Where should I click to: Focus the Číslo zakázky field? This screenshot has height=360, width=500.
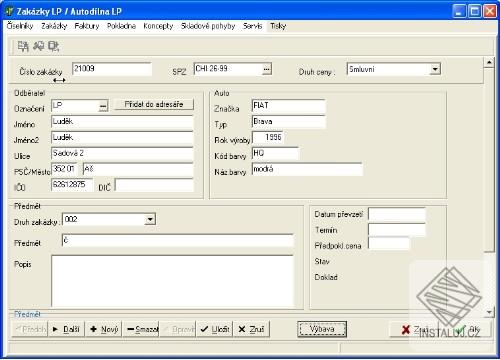click(112, 69)
